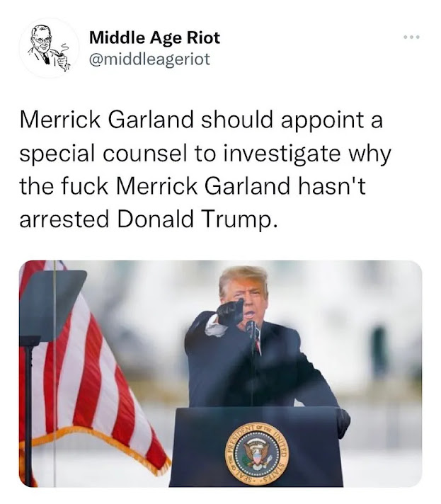Click the Middle Age Riot cartoon avatar
Screen dimensions: 441x504
pos(49,48)
